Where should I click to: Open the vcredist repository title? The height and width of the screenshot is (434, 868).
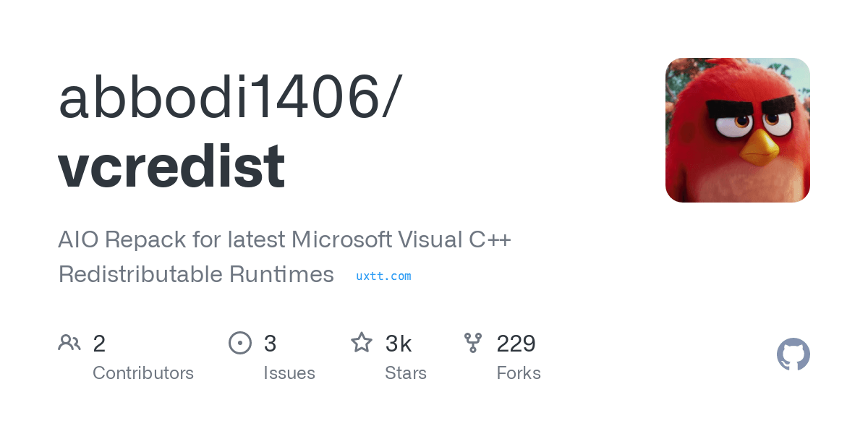[x=171, y=166]
